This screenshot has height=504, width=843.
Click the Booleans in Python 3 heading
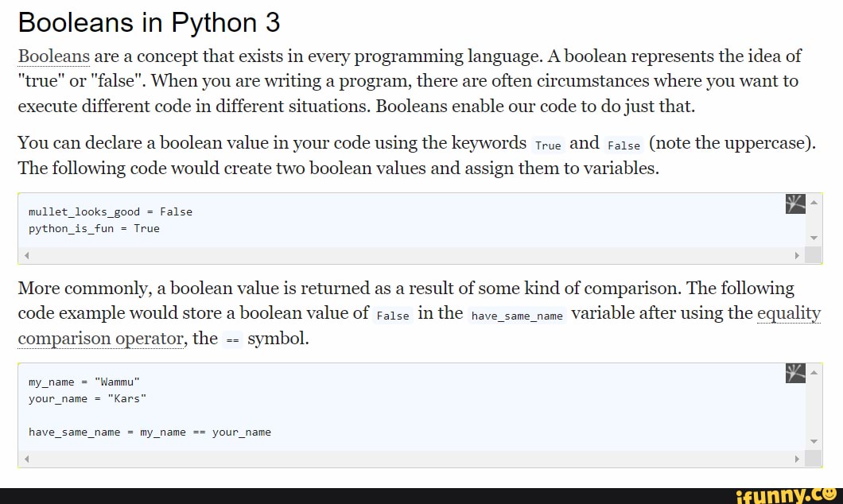point(149,22)
